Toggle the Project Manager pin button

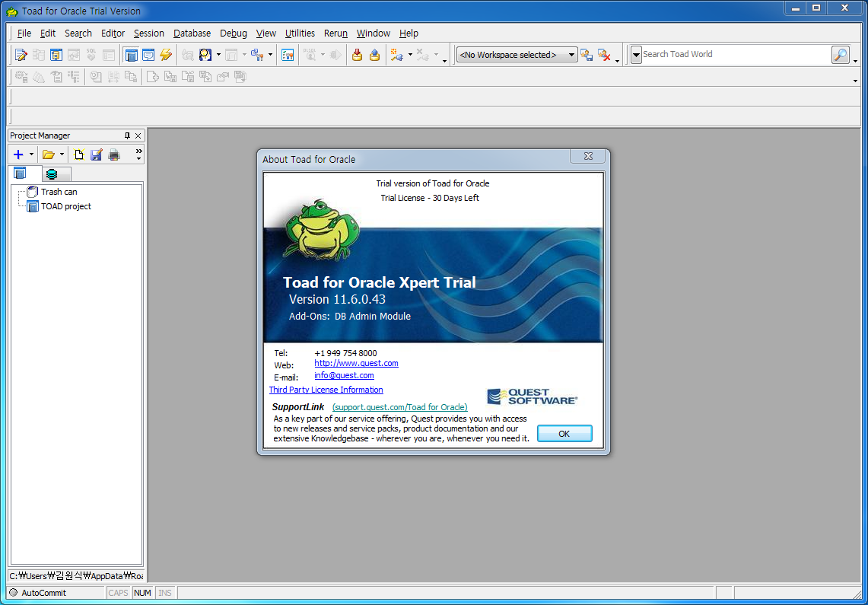click(127, 135)
